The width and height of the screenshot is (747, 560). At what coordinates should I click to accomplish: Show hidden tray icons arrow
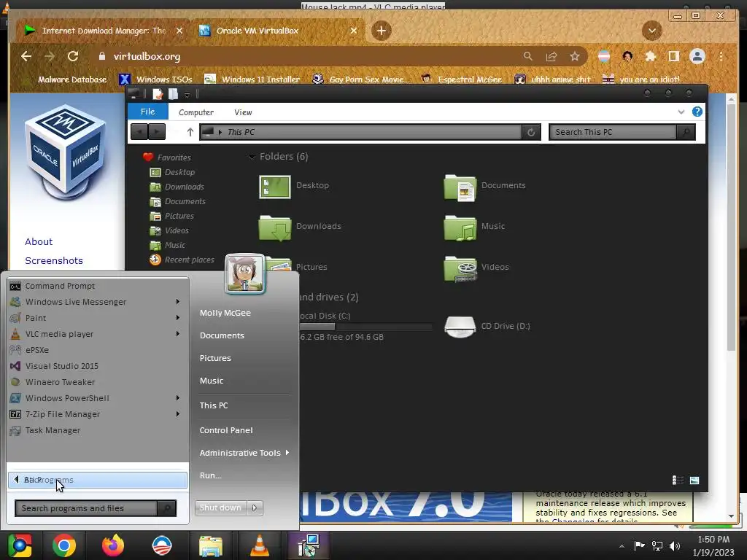pyautogui.click(x=622, y=546)
